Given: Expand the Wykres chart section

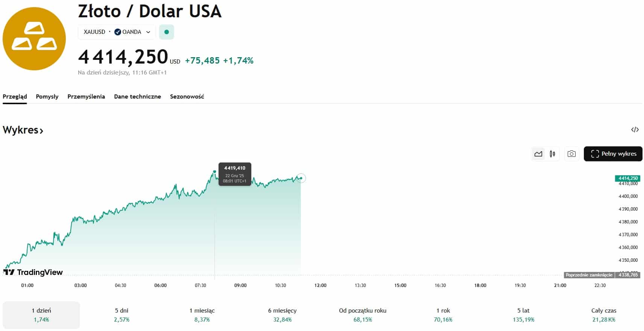Looking at the screenshot, I should (x=23, y=130).
